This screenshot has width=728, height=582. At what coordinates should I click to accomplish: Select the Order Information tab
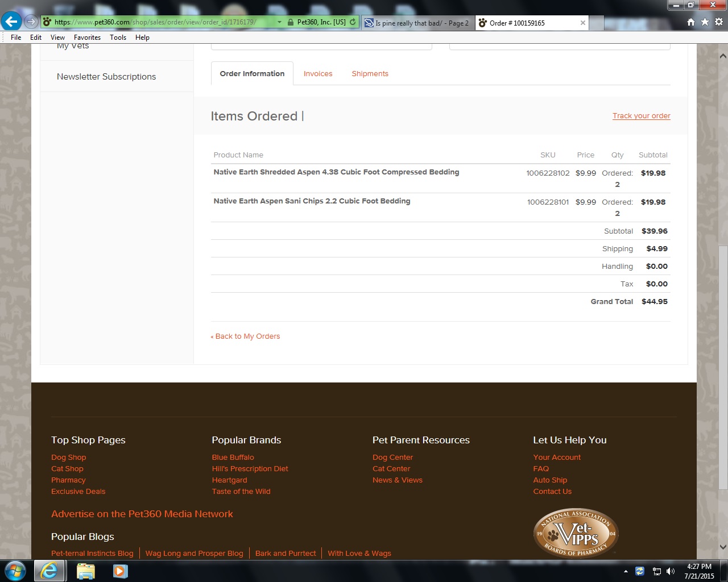click(252, 73)
